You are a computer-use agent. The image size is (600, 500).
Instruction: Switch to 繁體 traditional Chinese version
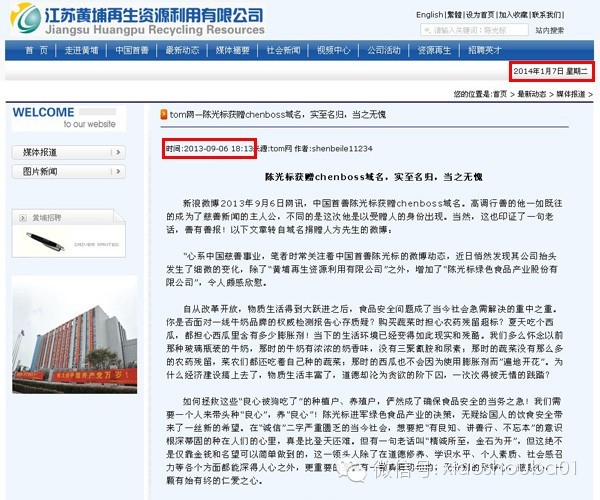(x=454, y=15)
